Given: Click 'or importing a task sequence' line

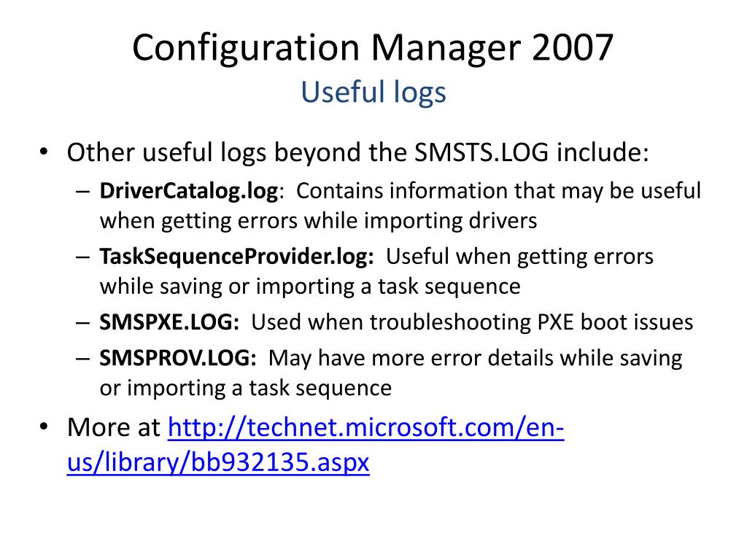Looking at the screenshot, I should [245, 388].
